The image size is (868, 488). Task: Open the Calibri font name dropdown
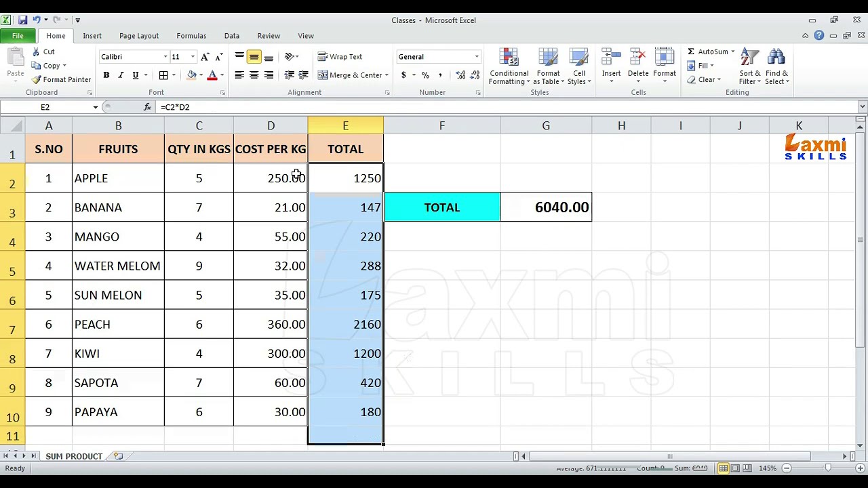click(165, 57)
